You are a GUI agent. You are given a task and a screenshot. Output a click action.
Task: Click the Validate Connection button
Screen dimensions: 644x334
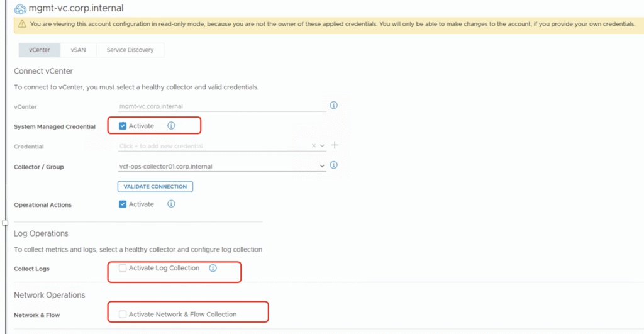[x=155, y=186]
